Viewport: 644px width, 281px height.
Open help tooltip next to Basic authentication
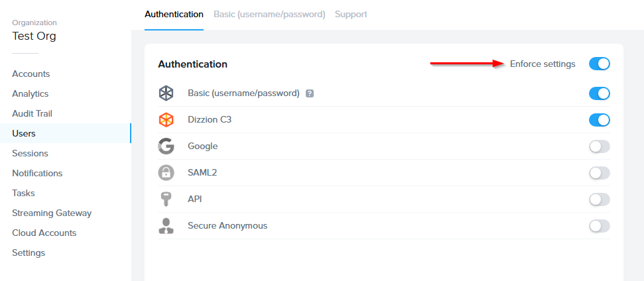click(x=309, y=93)
